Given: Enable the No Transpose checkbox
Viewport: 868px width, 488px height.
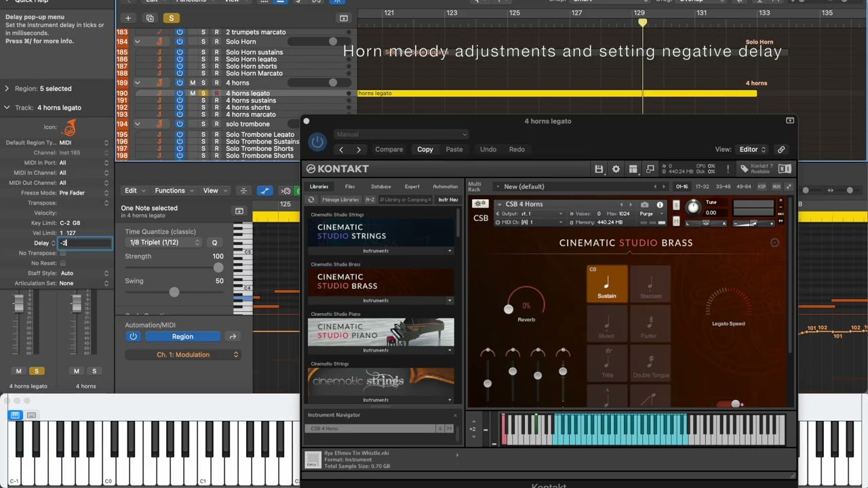Looking at the screenshot, I should [63, 253].
